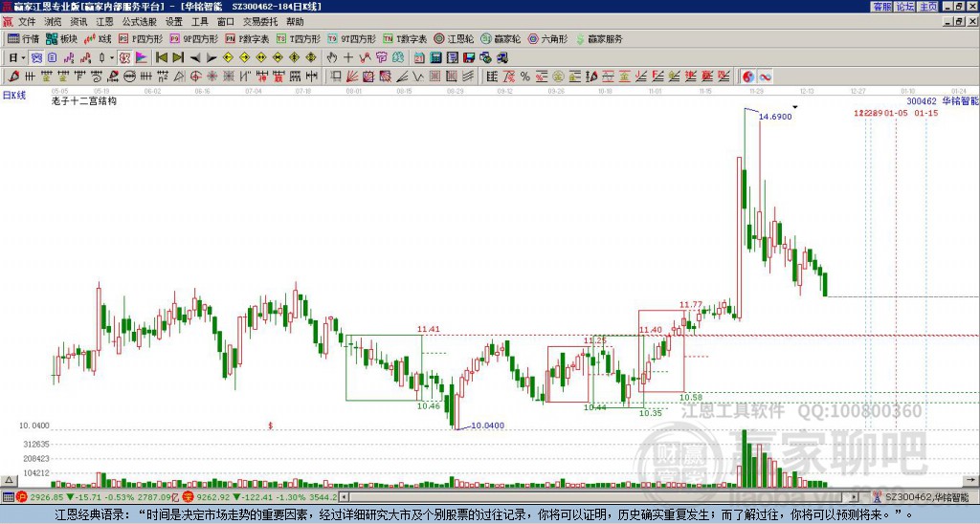Click the right arrow at volume panel edge
Viewport: 980px width, 524px height.
pos(971,480)
